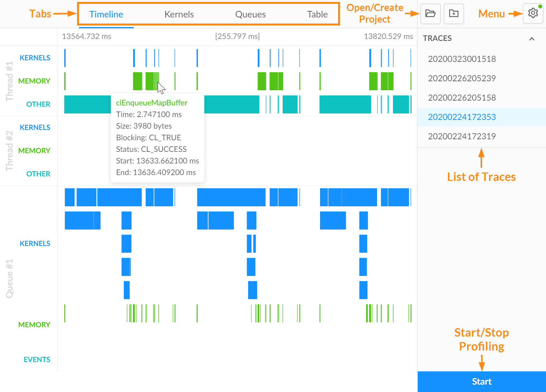Switch to the Timeline tab

coord(106,14)
